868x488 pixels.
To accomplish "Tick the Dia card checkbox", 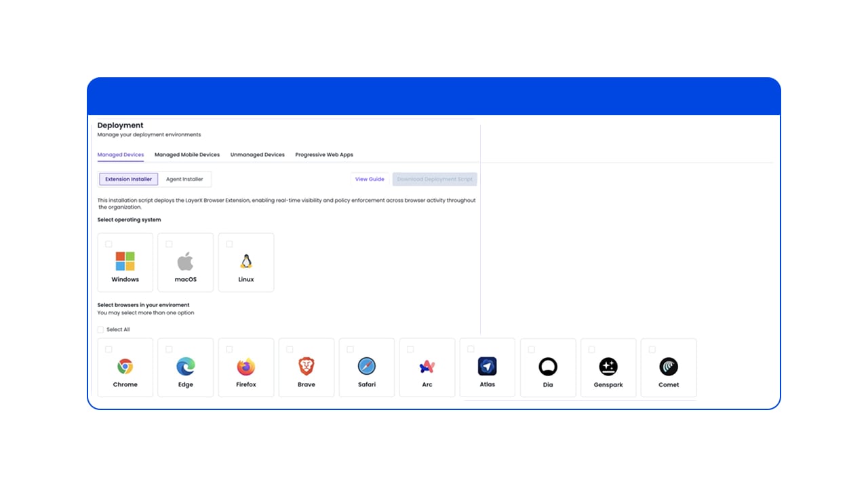I will (531, 350).
